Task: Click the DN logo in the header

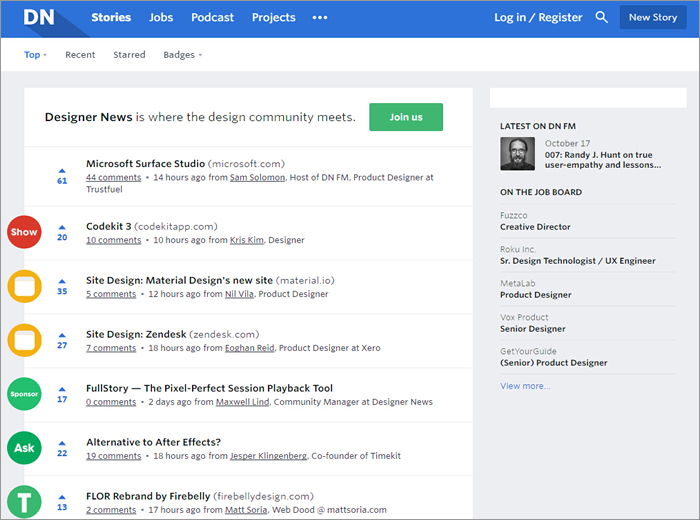Action: (x=39, y=17)
